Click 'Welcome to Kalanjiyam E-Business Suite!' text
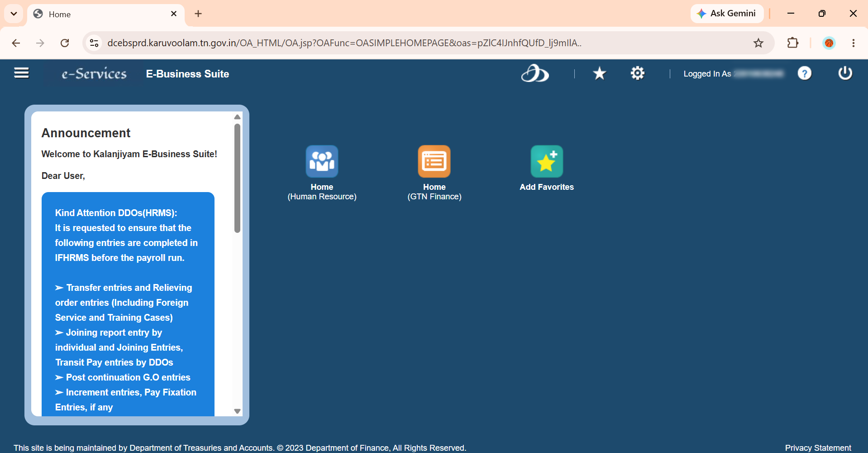 (x=129, y=154)
